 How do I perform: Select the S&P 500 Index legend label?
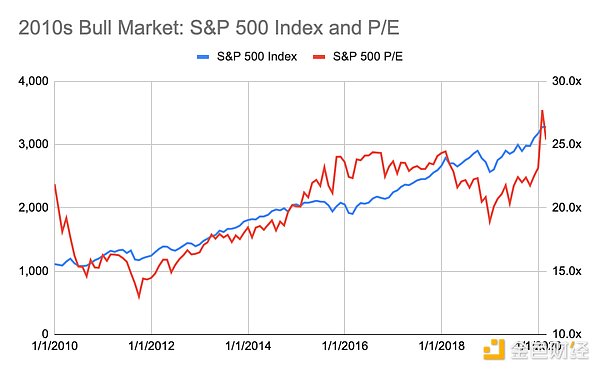[x=257, y=57]
